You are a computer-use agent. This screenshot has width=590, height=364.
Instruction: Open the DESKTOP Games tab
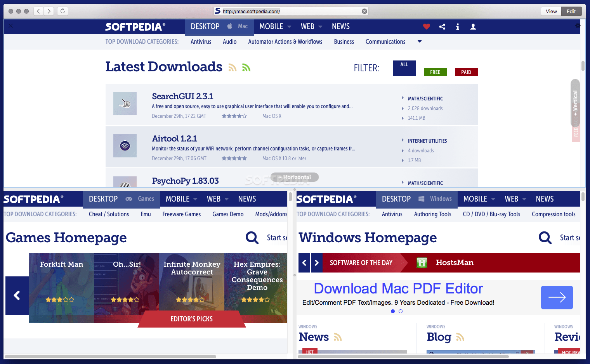tap(121, 199)
